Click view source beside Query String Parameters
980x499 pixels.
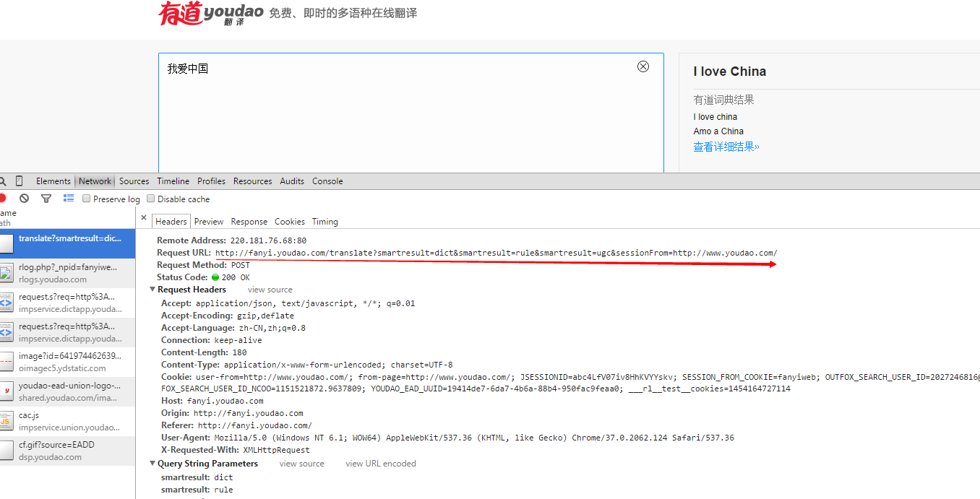point(302,464)
